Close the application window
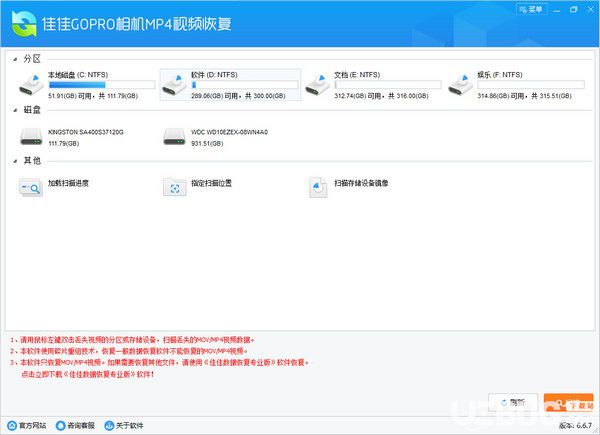 (590, 10)
